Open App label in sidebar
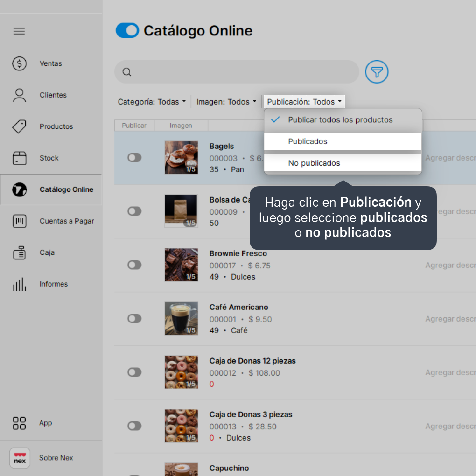Viewport: 476px width, 476px height. point(46,423)
